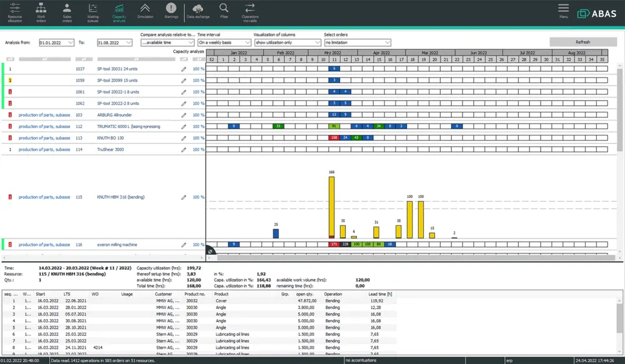
Task: Select the Mrz 2022 month header
Action: [x=333, y=52]
